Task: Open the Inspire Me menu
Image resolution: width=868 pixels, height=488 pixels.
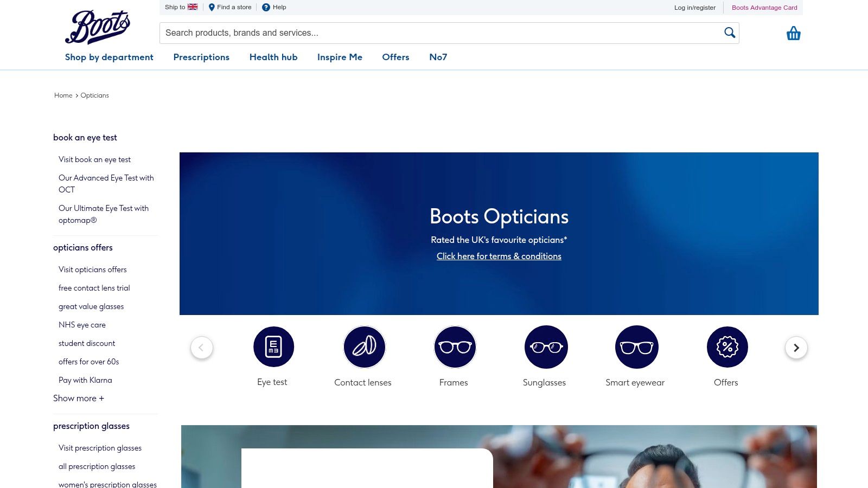Action: click(340, 57)
